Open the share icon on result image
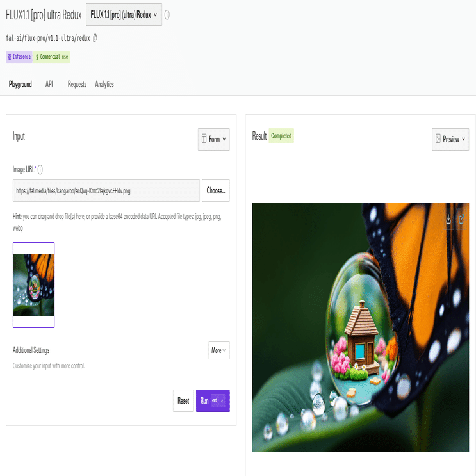Viewport: 476px width, 476px height. pos(461,218)
